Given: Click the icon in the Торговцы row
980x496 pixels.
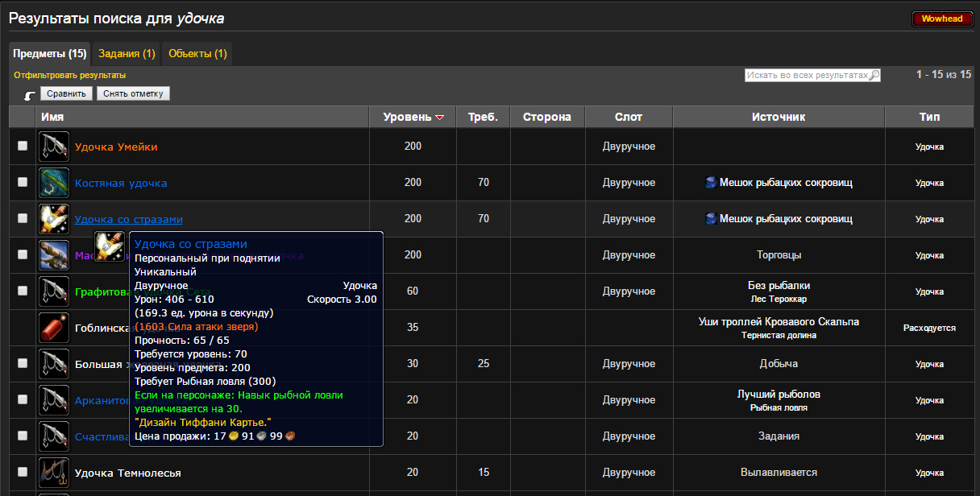Looking at the screenshot, I should coord(54,255).
